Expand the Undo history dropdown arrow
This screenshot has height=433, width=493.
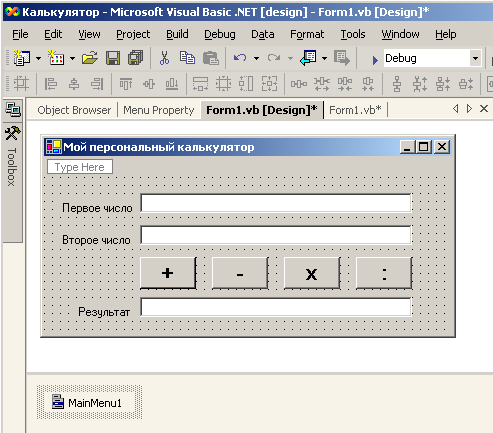click(256, 58)
